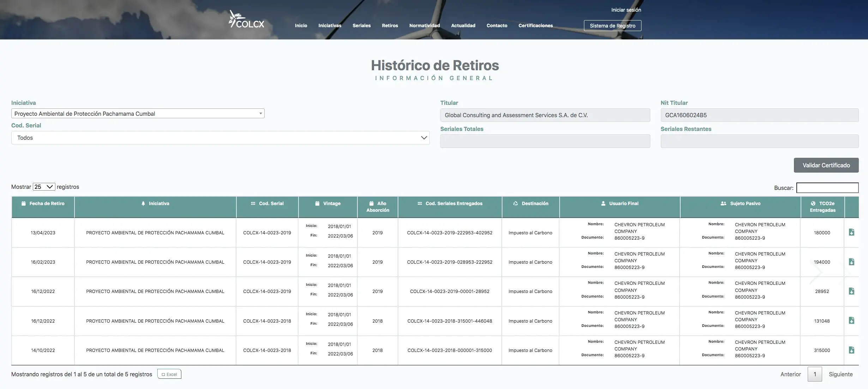Viewport: 868px width, 389px height.
Task: Open the Certificaciones menu
Action: click(x=535, y=25)
